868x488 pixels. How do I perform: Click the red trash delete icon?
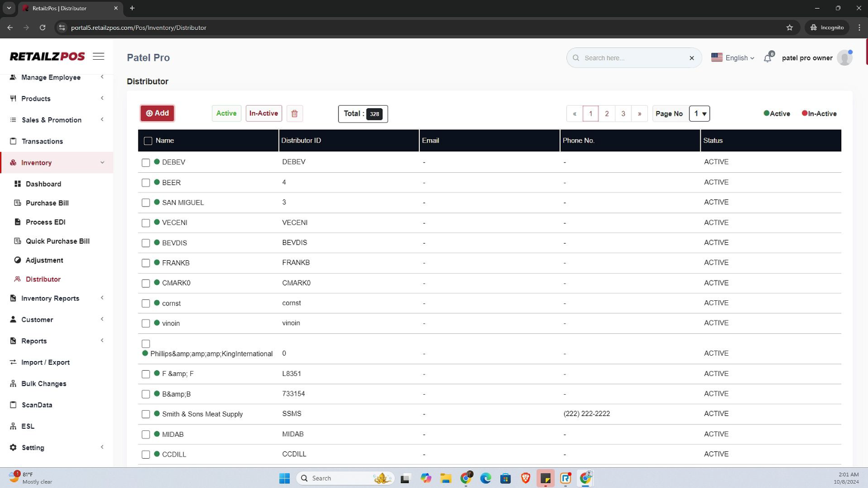click(294, 114)
